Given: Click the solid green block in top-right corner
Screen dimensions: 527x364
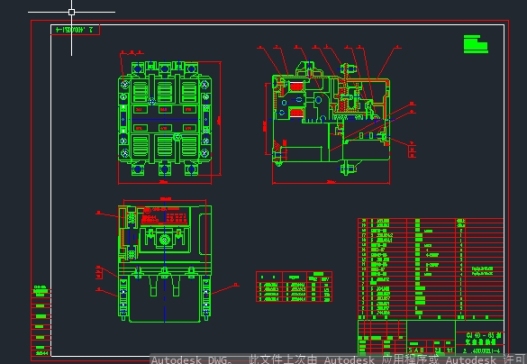Looking at the screenshot, I should coord(476,44).
